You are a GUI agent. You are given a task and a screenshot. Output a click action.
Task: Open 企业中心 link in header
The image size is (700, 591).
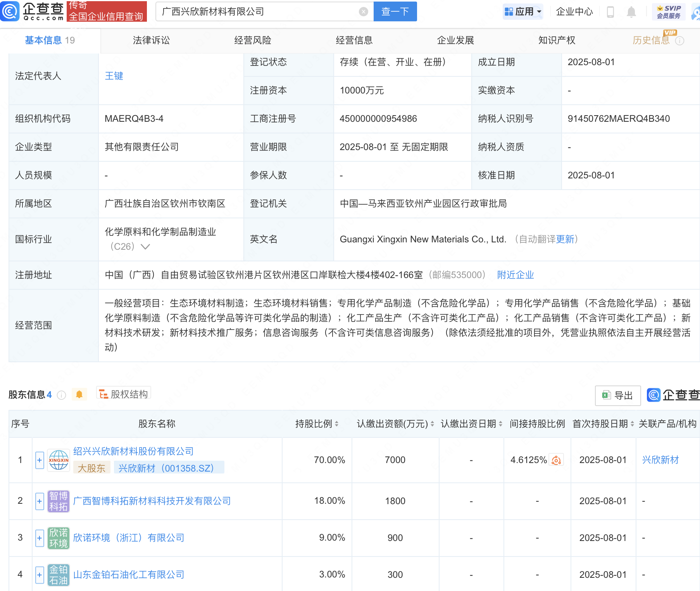574,12
